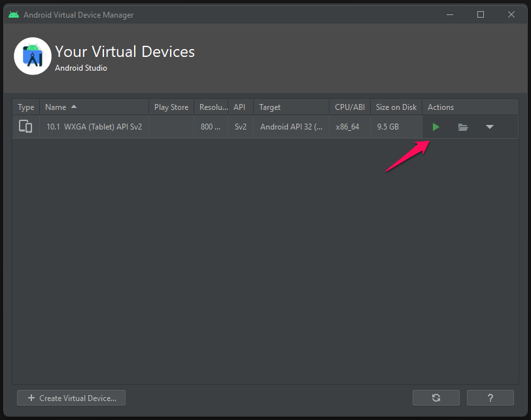Click the Android Studio logo icon
531x420 pixels.
33,56
